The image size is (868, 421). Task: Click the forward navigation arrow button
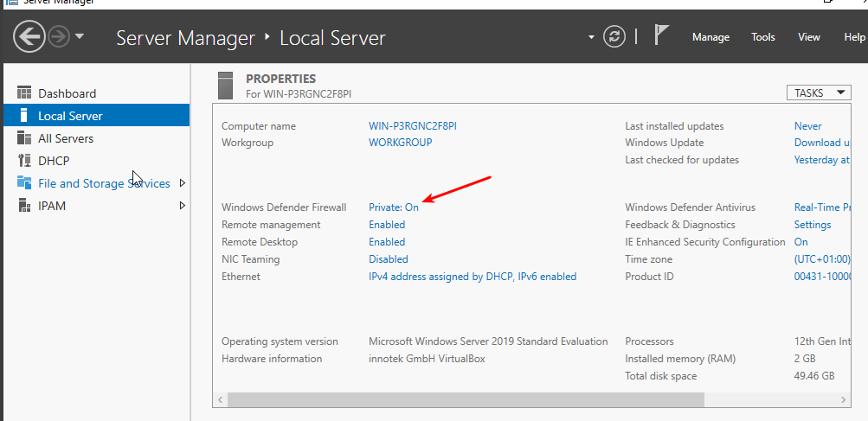59,36
